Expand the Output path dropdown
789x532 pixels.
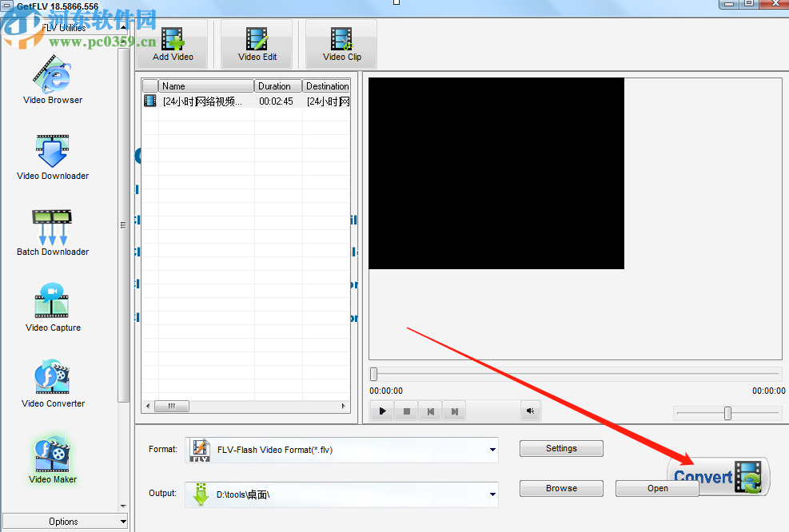point(490,494)
